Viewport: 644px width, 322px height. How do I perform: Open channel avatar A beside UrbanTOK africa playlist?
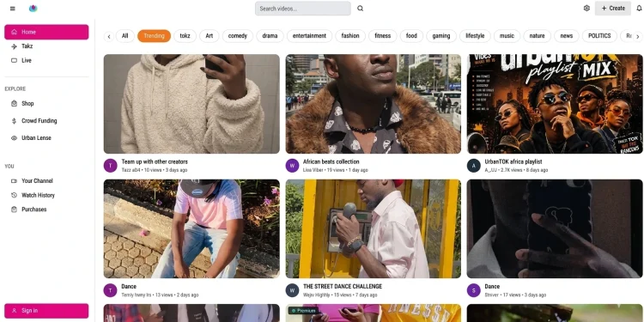pos(473,166)
